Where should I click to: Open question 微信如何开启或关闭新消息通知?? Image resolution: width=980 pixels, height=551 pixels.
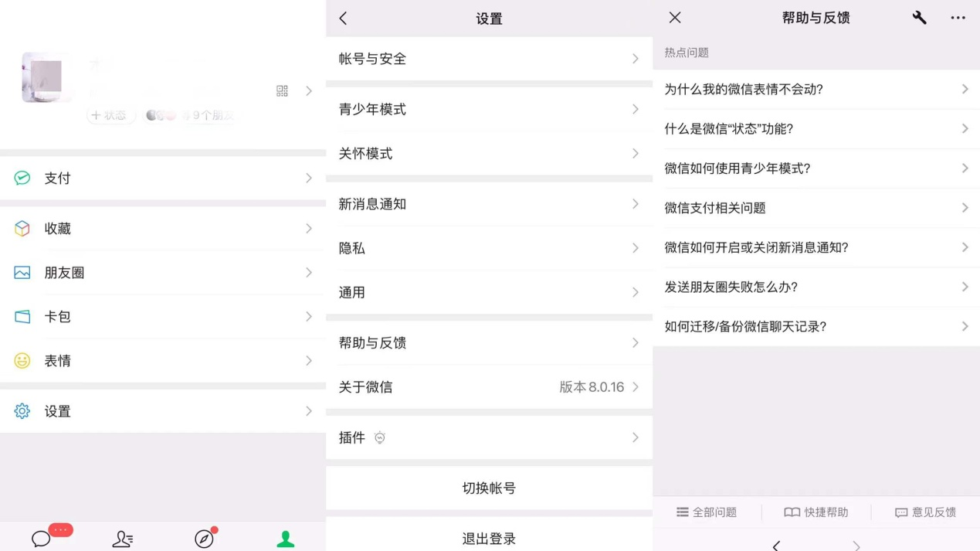[816, 247]
